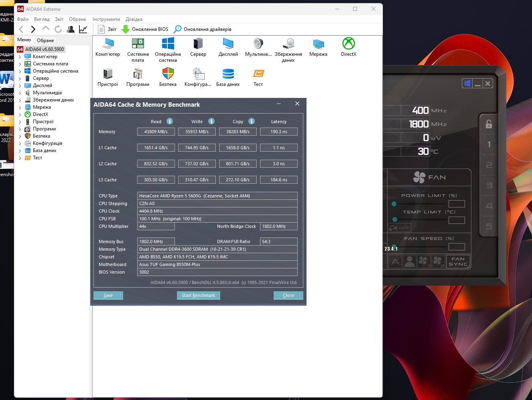Open the Мережа network icon in main pane
The image size is (532, 400).
point(318,43)
